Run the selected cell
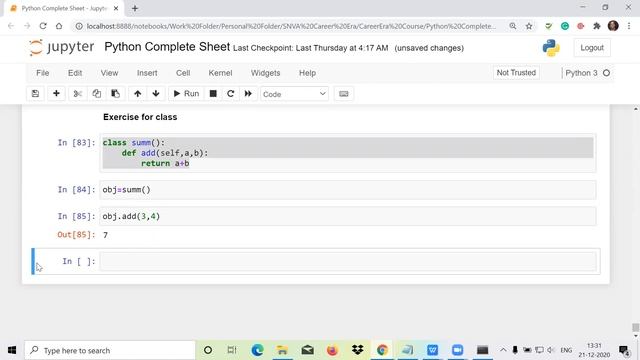 click(186, 93)
